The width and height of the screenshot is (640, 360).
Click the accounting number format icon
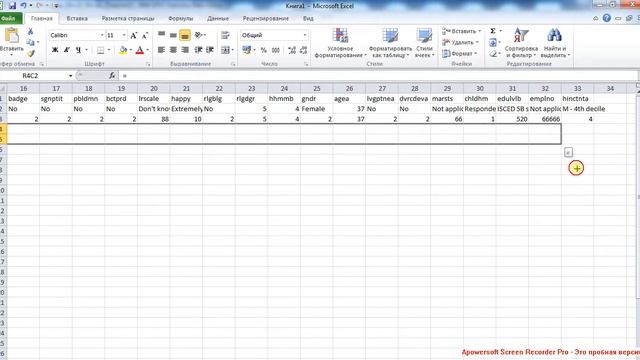coord(246,50)
